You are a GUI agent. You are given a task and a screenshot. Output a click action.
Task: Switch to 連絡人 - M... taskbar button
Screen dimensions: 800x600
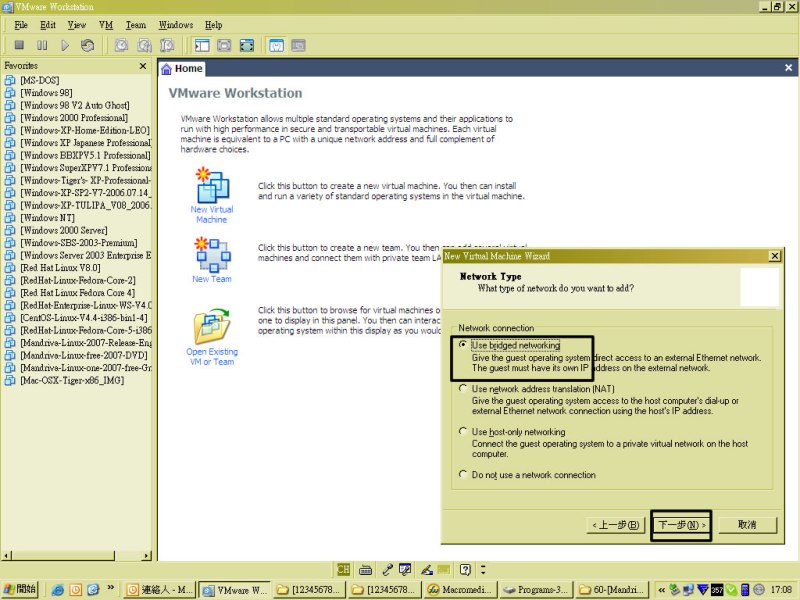[x=160, y=590]
